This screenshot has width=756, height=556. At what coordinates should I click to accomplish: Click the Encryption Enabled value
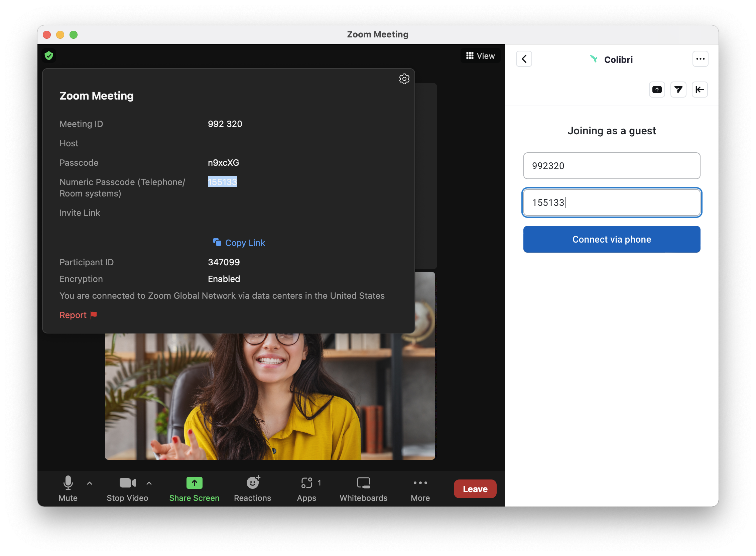224,279
